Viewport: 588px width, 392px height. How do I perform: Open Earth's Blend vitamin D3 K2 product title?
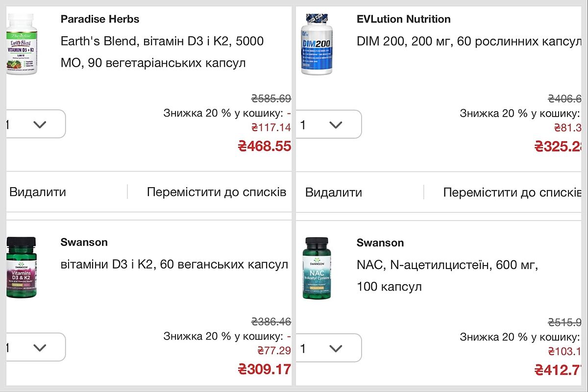162,52
